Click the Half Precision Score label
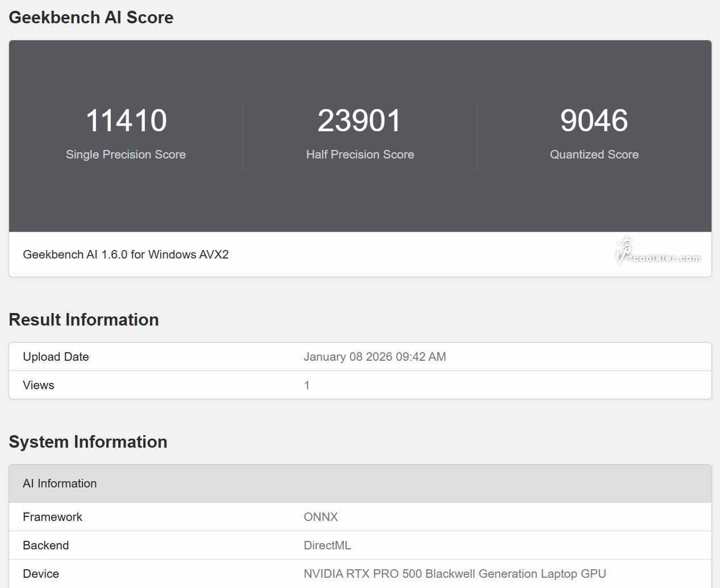 click(x=360, y=155)
